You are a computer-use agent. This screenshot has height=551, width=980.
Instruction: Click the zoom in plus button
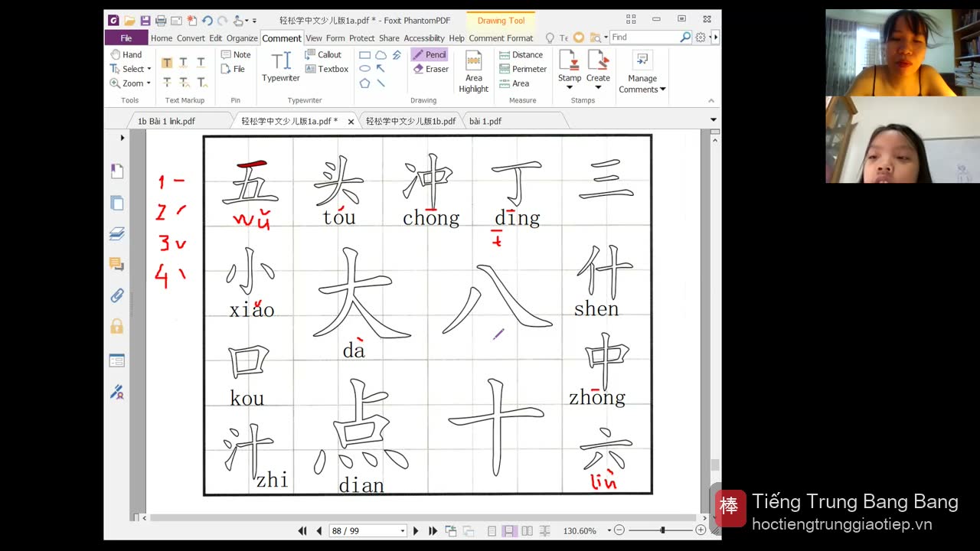701,530
